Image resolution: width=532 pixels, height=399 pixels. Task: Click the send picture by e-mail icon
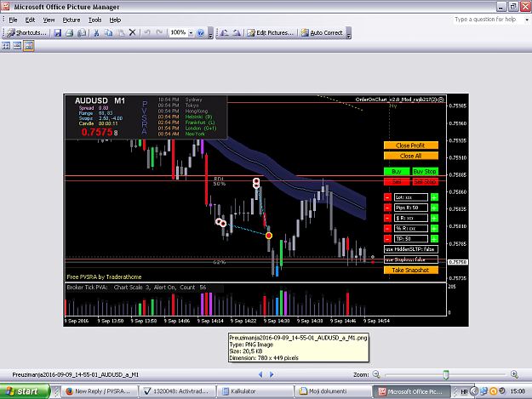pos(82,32)
